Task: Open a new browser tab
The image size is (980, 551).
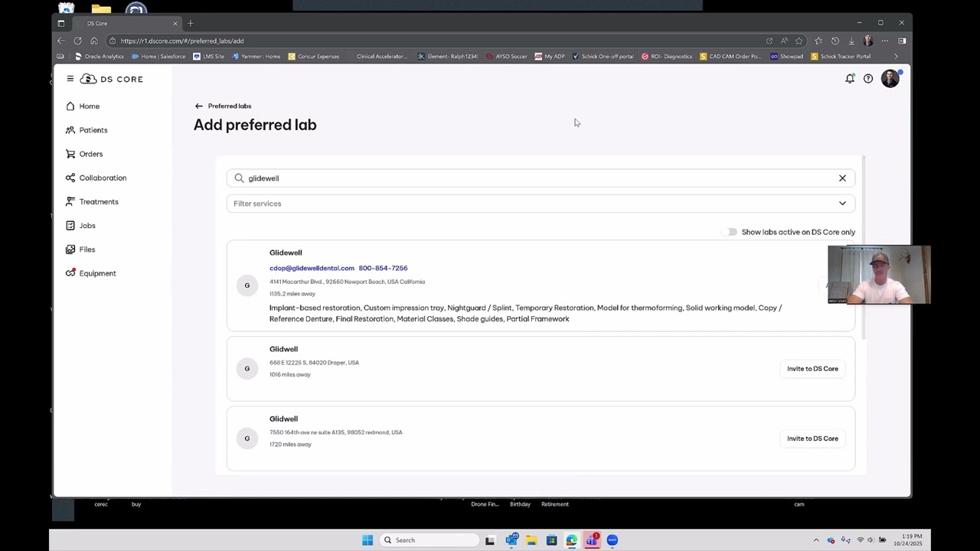Action: coord(191,23)
